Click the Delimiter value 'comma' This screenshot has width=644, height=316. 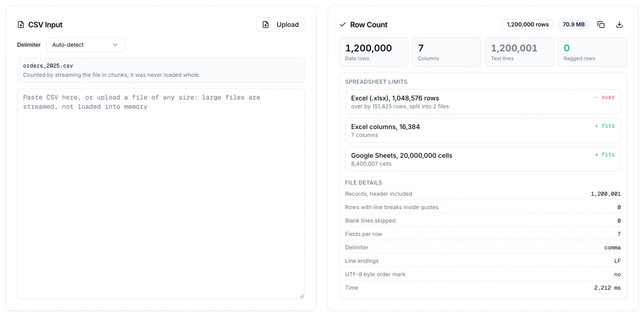point(612,248)
